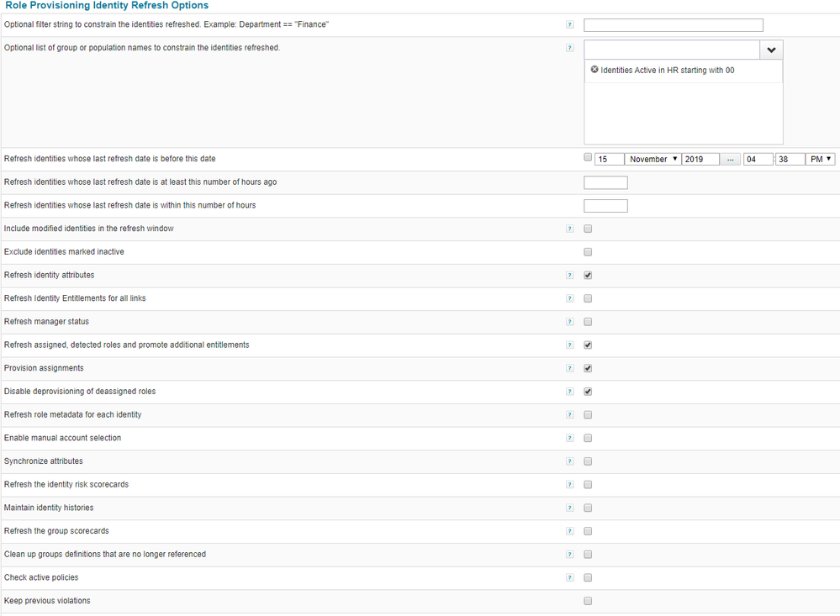Click help icon next to filter string option
Viewport: 840px width, 616px height.
569,25
